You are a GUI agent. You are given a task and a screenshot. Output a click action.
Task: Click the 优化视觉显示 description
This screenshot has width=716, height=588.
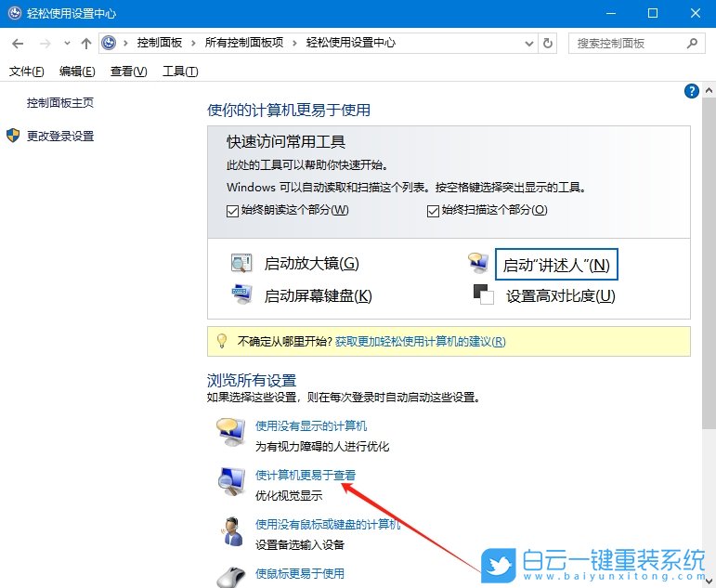pos(289,496)
